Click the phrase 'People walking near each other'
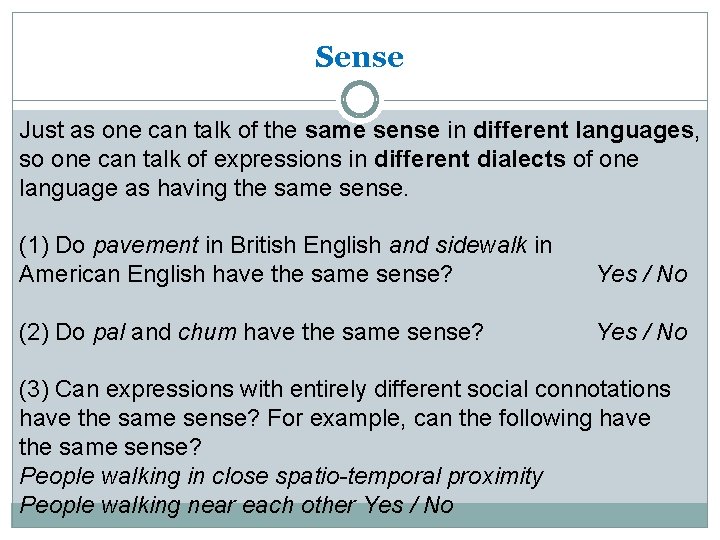This screenshot has width=720, height=540. coord(187,505)
